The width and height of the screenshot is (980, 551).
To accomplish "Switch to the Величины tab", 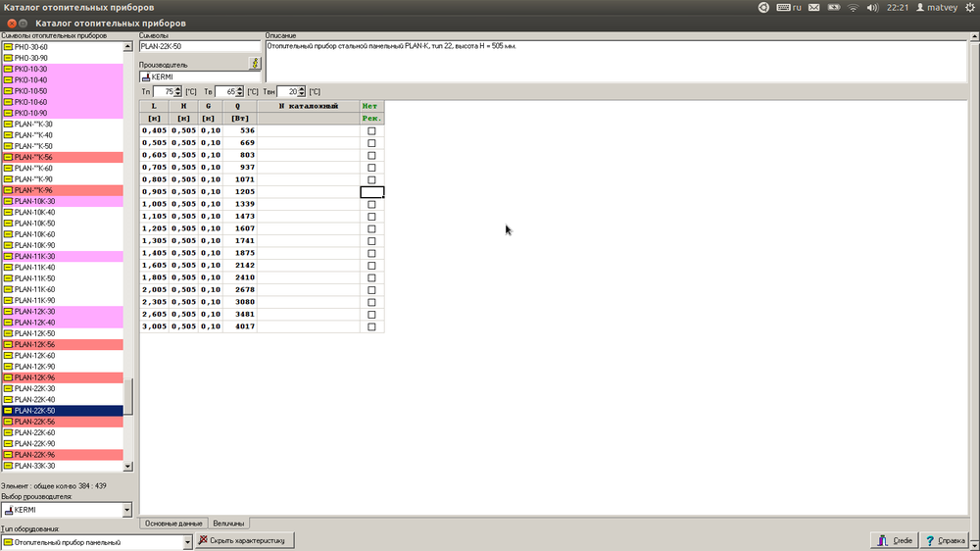I will pos(229,524).
